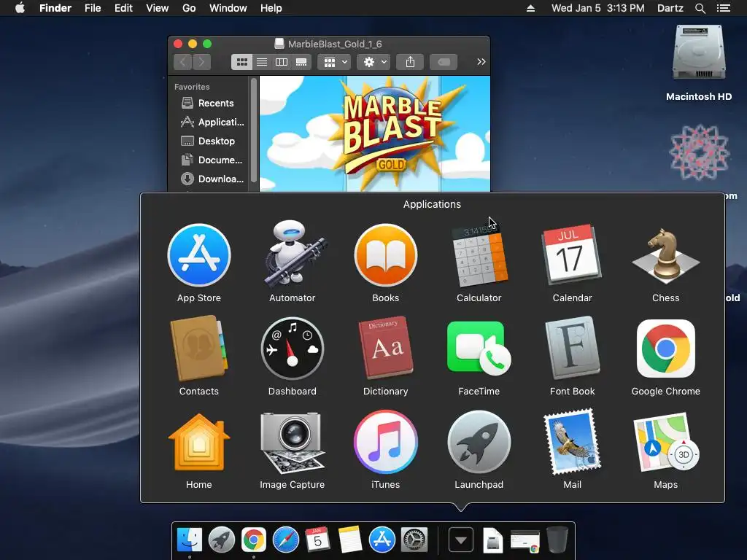
Task: Click the Edit Tags button in Finder toolbar
Action: click(x=444, y=62)
